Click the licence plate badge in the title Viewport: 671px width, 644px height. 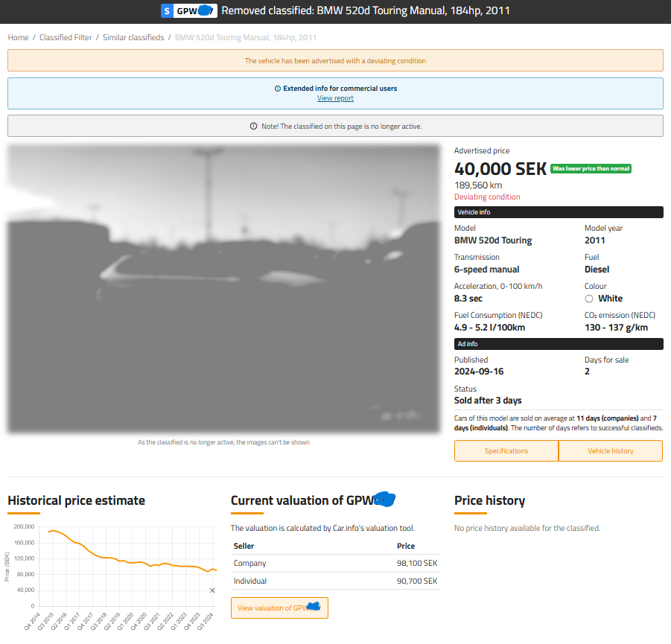195,10
